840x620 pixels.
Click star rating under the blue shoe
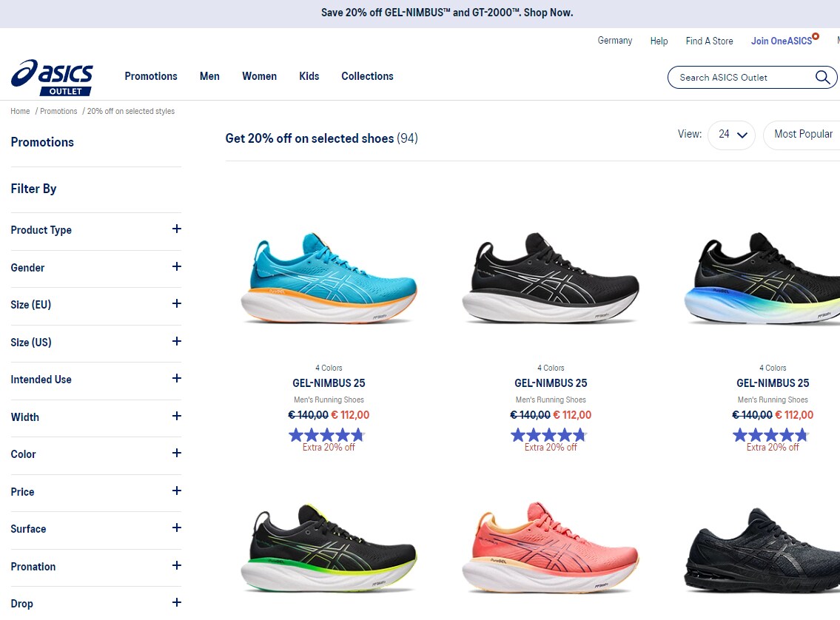[x=327, y=435]
